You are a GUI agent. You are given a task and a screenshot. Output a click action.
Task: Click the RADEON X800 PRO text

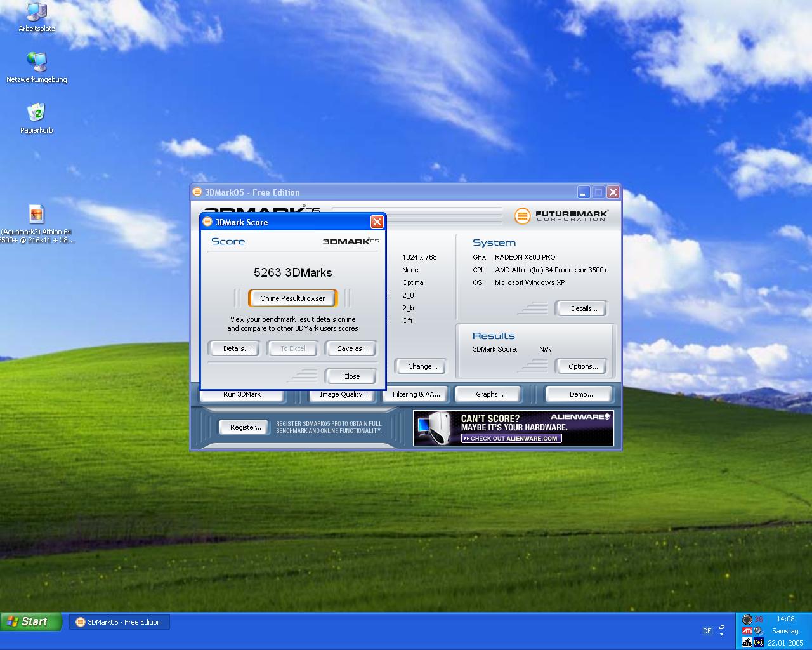[x=525, y=257]
